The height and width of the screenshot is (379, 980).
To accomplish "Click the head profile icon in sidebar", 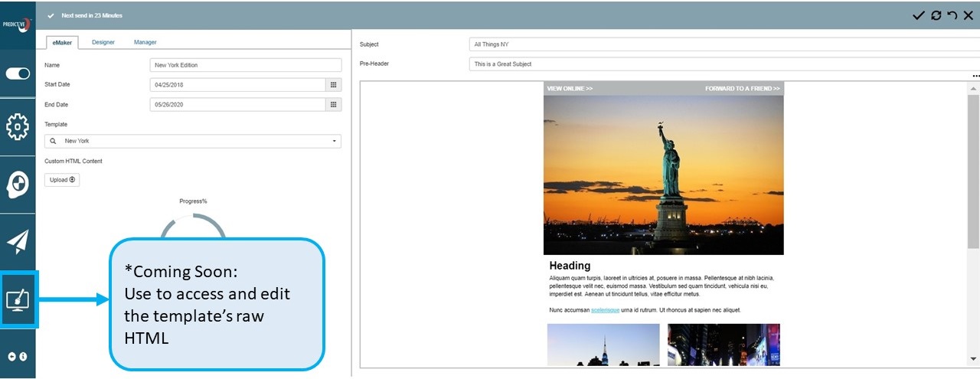I will coord(18,185).
